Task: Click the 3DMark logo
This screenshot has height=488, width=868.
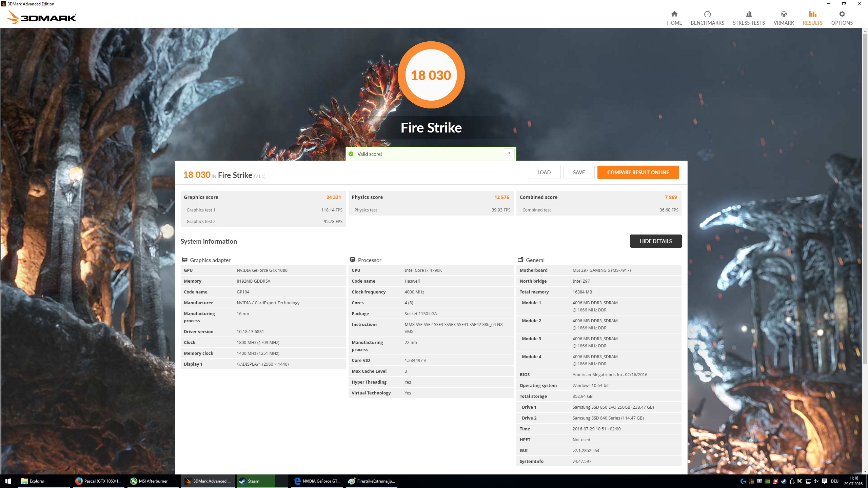Action: [x=42, y=17]
